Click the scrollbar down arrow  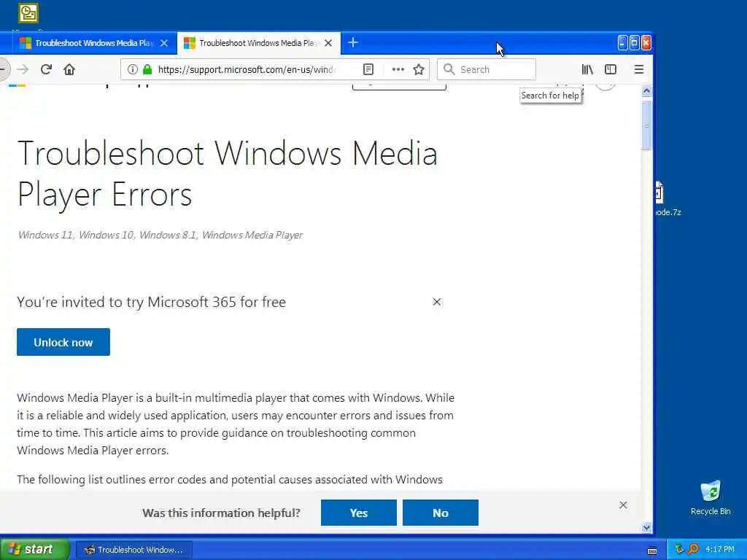coord(646,528)
